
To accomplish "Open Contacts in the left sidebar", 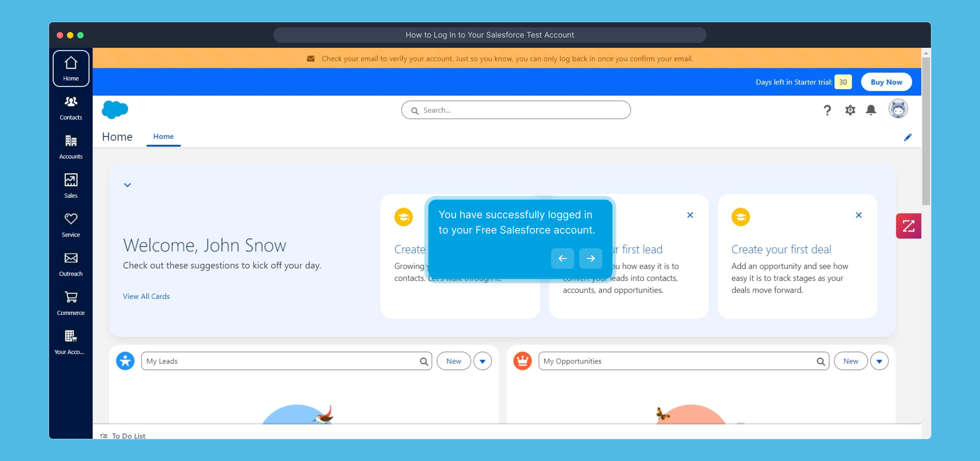I will pyautogui.click(x=71, y=108).
